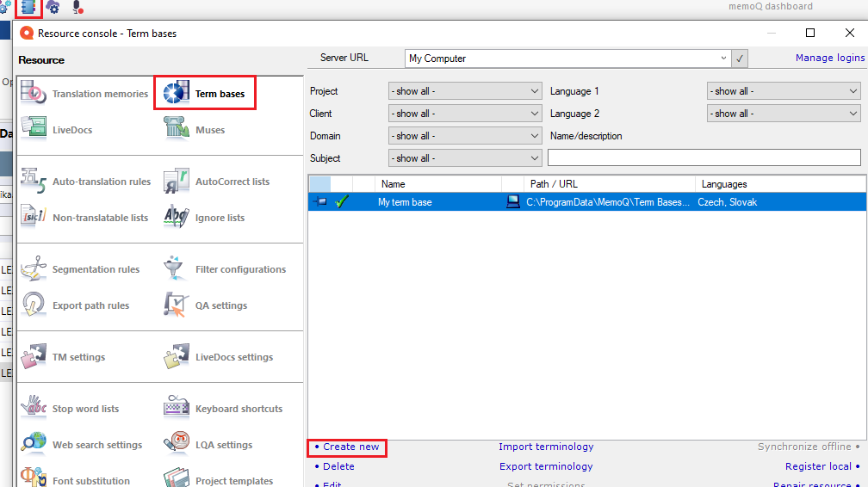The image size is (868, 487).
Task: Open the Language 1 filter dropdown
Action: click(x=784, y=90)
